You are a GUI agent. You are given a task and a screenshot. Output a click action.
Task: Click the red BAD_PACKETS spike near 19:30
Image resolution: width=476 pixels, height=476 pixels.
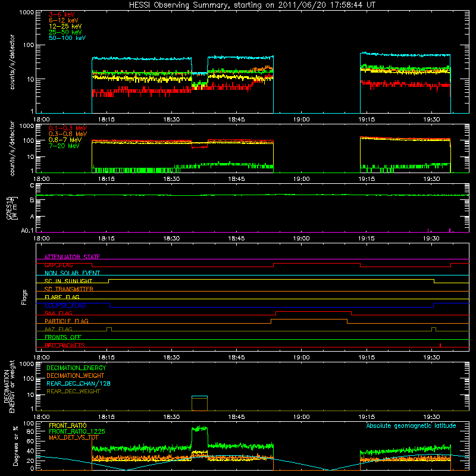(440, 345)
